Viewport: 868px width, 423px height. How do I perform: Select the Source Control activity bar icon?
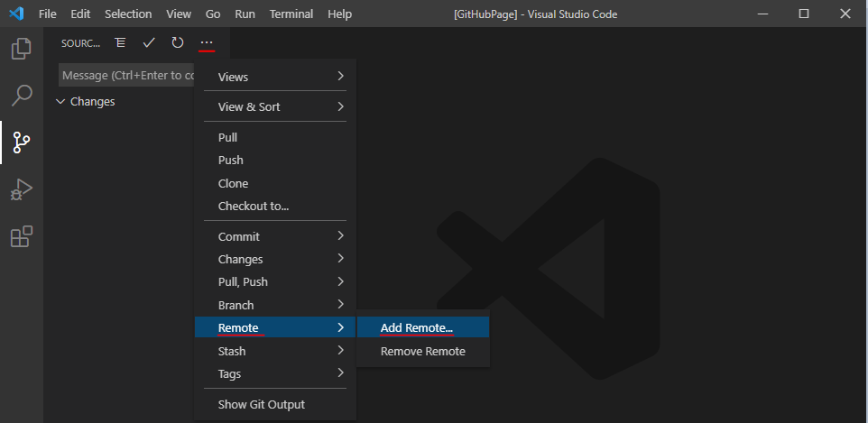click(21, 143)
